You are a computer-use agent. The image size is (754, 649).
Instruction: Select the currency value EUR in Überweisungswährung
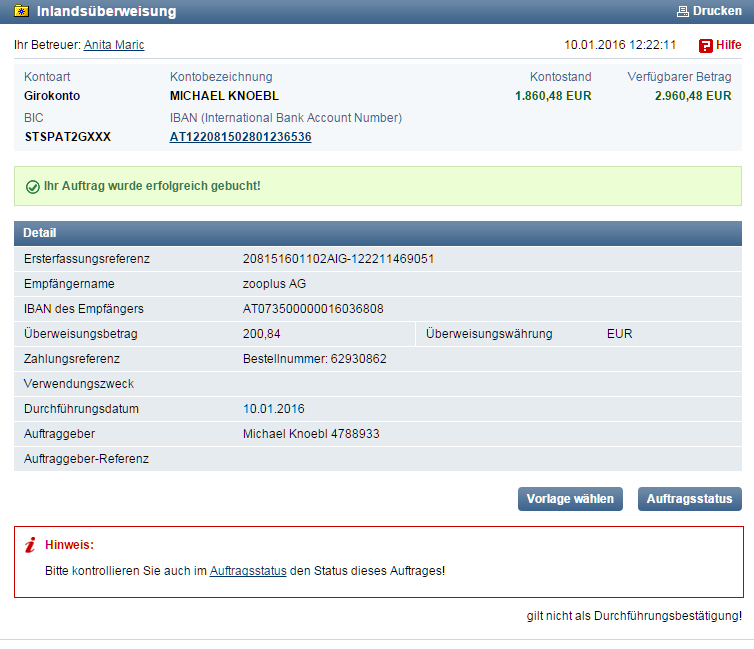point(619,334)
